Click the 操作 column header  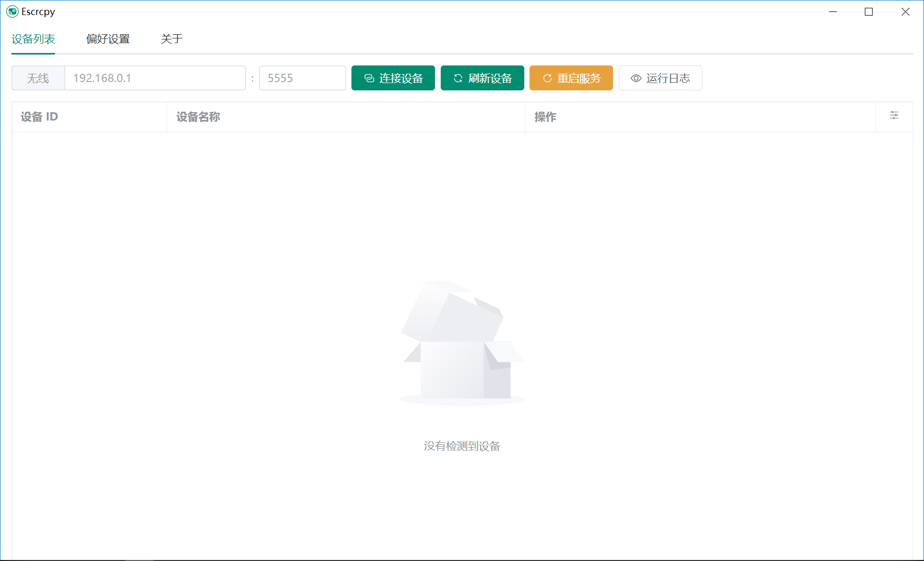[545, 117]
